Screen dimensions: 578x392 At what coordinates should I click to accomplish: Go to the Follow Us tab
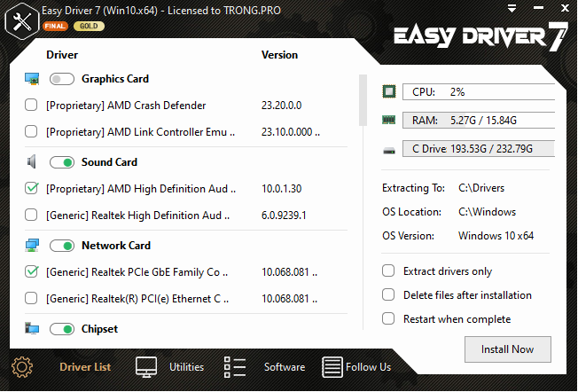tap(368, 367)
